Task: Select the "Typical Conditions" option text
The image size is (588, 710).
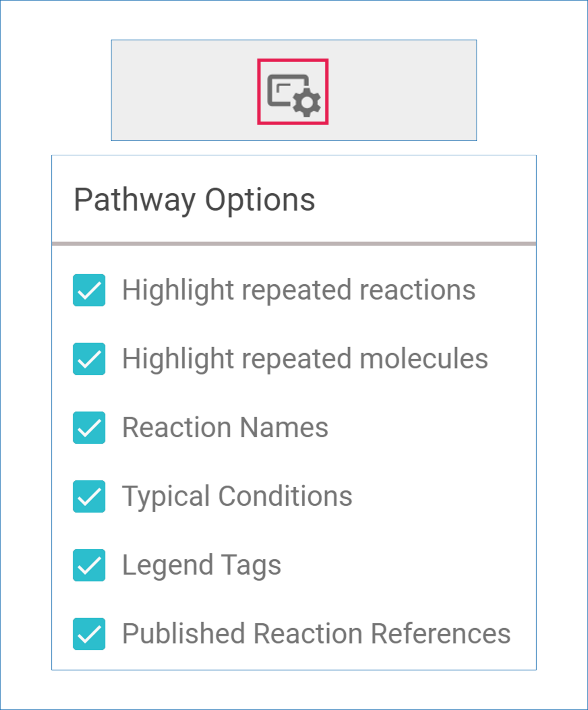Action: pyautogui.click(x=237, y=496)
